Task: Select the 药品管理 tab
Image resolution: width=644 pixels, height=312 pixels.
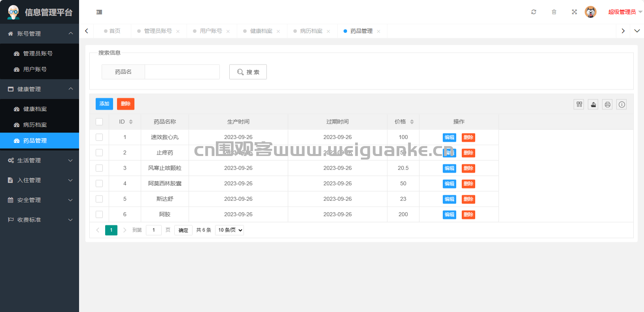Action: tap(361, 31)
